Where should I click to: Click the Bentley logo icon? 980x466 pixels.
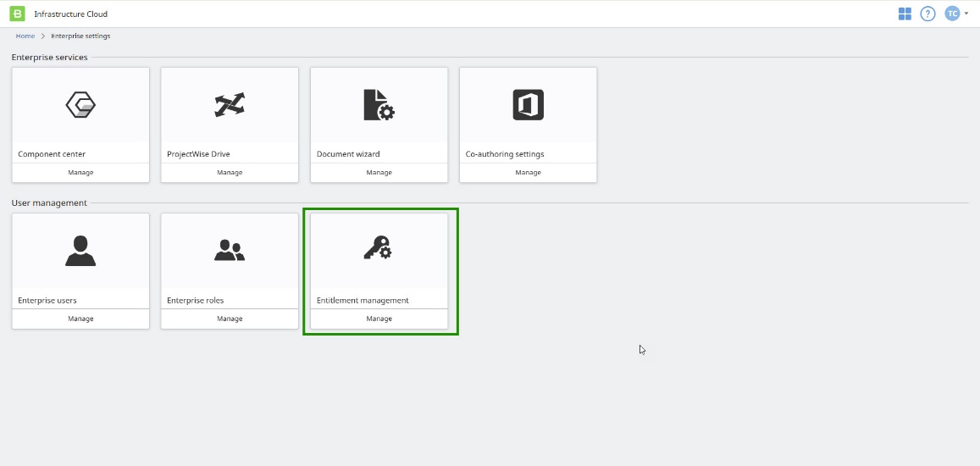click(17, 14)
